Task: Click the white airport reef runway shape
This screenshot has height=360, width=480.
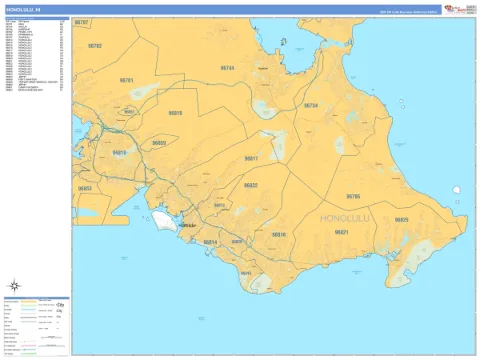Action: (x=164, y=221)
